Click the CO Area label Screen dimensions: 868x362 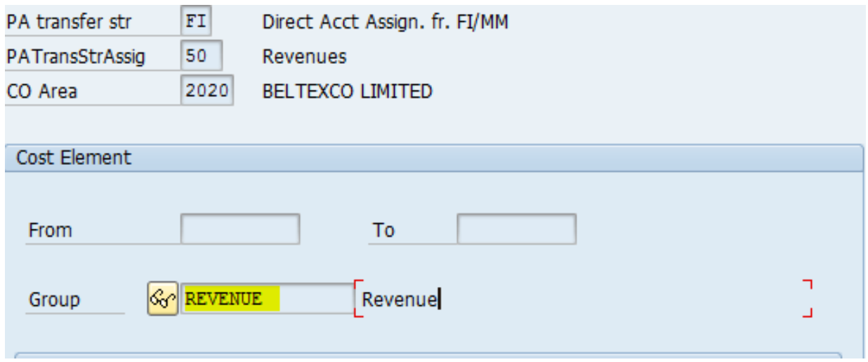tap(41, 91)
